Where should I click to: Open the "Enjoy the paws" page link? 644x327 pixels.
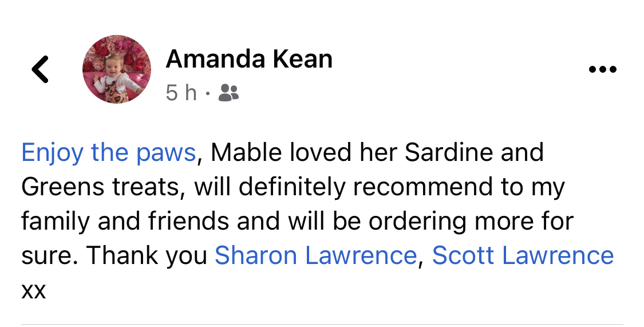point(109,153)
